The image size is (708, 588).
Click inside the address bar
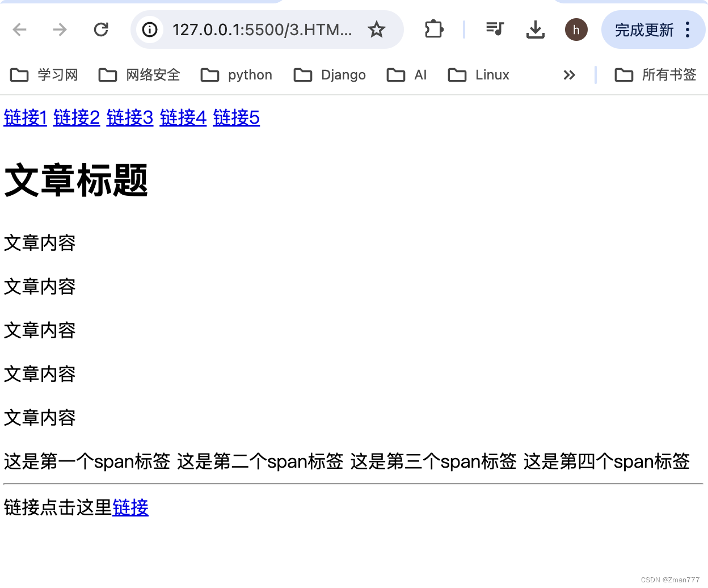click(255, 30)
